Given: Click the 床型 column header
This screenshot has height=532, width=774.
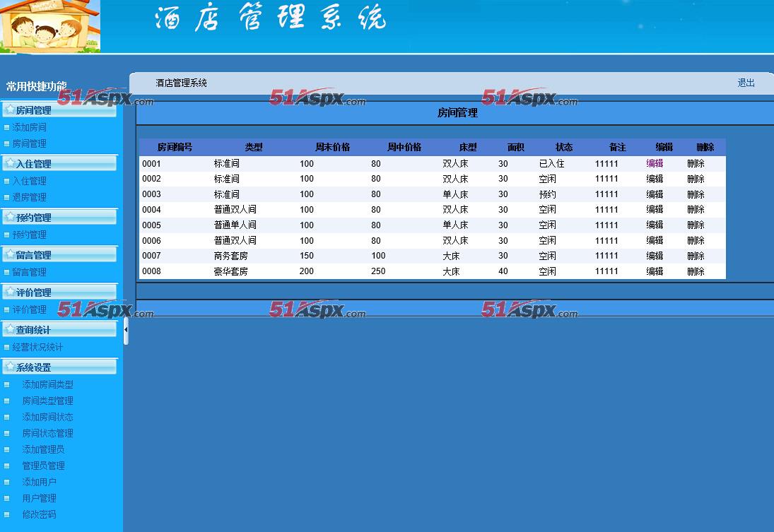Looking at the screenshot, I should click(468, 147).
